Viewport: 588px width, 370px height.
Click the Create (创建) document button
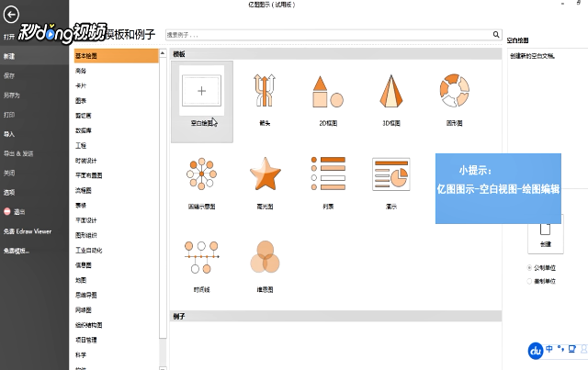(546, 235)
